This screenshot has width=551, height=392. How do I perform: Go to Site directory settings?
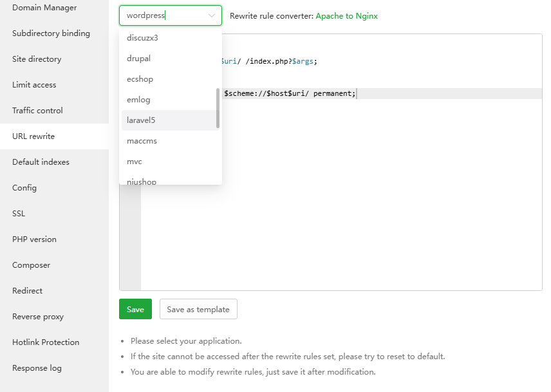point(37,59)
